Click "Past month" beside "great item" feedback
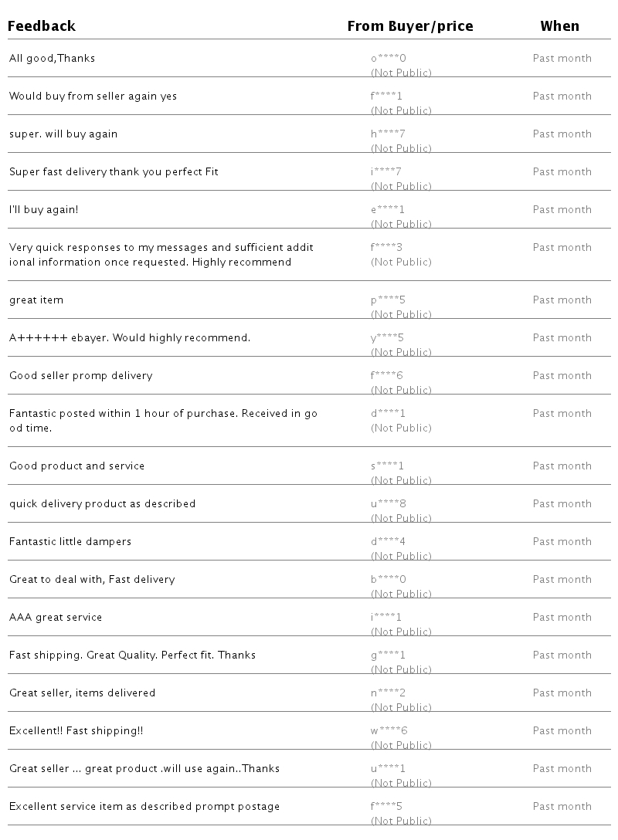The image size is (618, 840). point(562,300)
